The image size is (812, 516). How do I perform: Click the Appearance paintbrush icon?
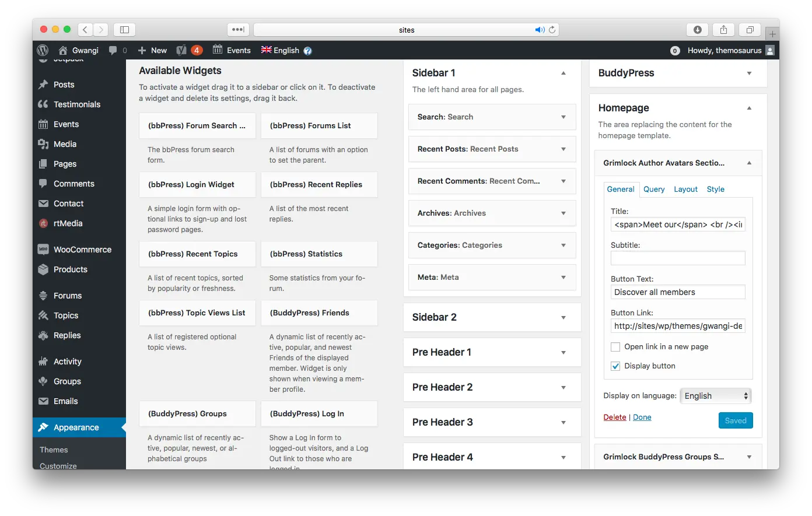[43, 427]
